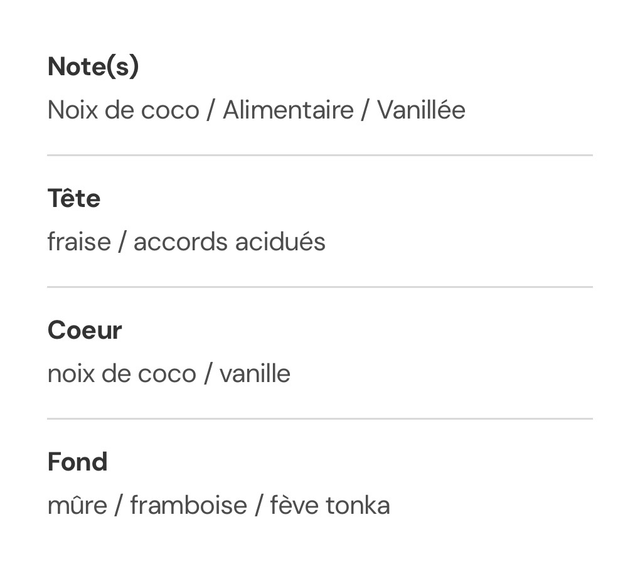Select the "Fond" section heading

(77, 462)
